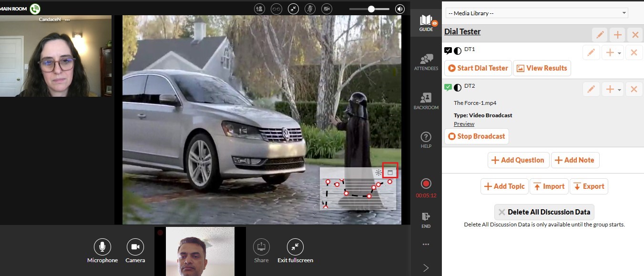
Task: Click the Preview link under DT2
Action: point(464,124)
